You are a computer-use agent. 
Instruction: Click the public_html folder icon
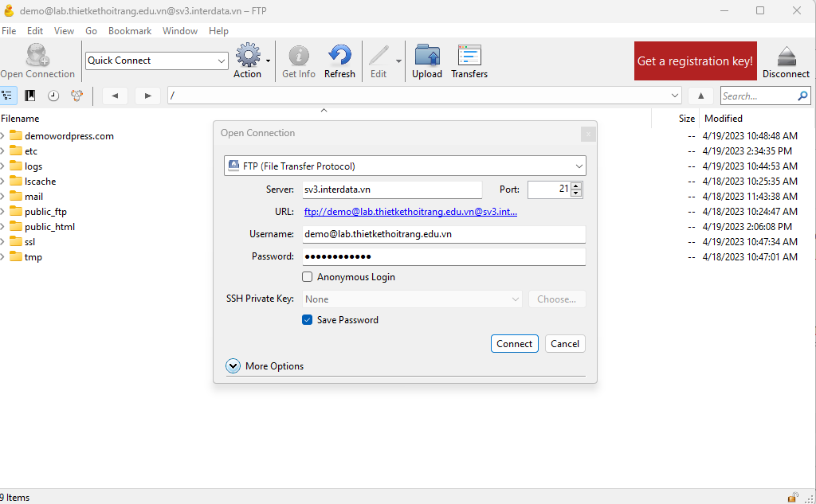point(16,227)
